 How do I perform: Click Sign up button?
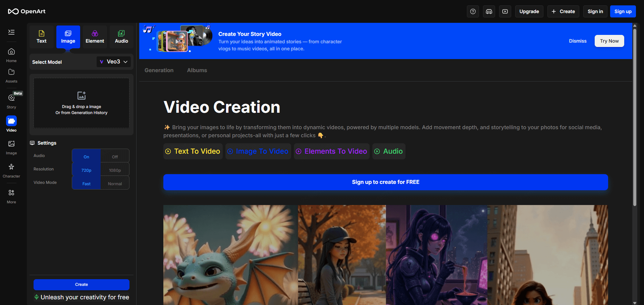[623, 11]
